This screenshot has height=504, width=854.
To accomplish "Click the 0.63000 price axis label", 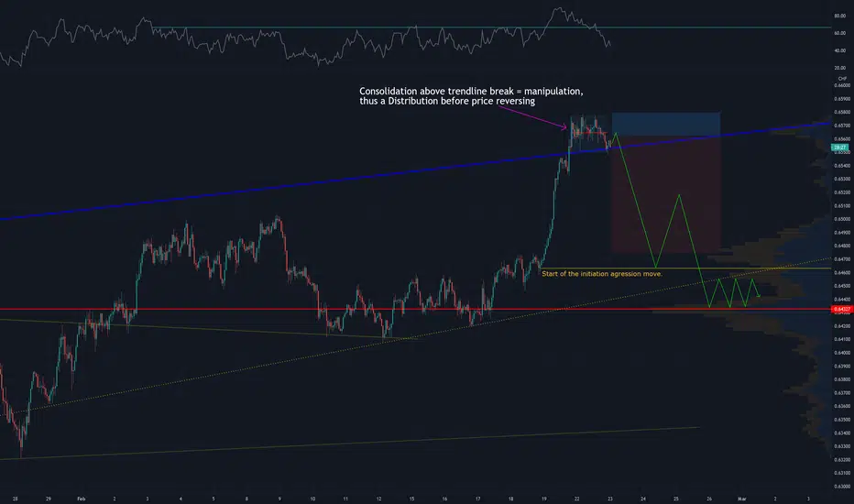I will pyautogui.click(x=842, y=487).
